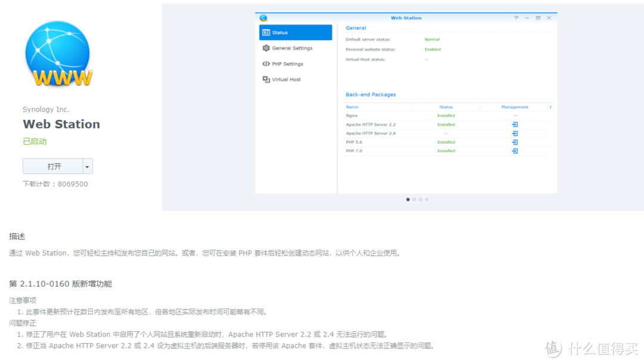Click the PHP Settings code icon
644x364 pixels.
265,63
